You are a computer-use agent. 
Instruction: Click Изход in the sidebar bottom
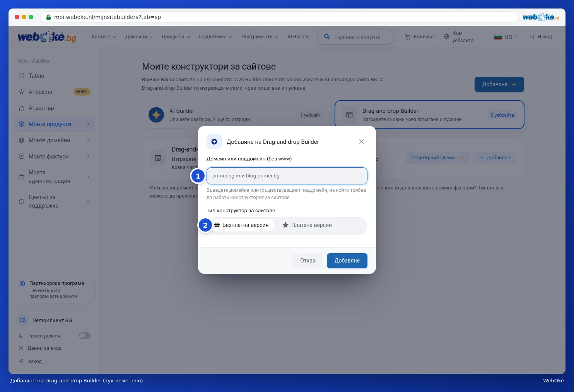[x=30, y=361]
